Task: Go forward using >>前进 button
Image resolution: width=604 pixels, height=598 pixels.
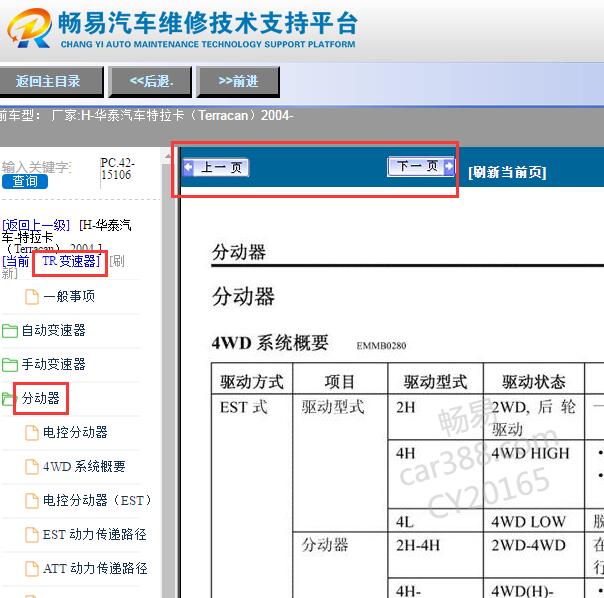Action: [x=238, y=81]
